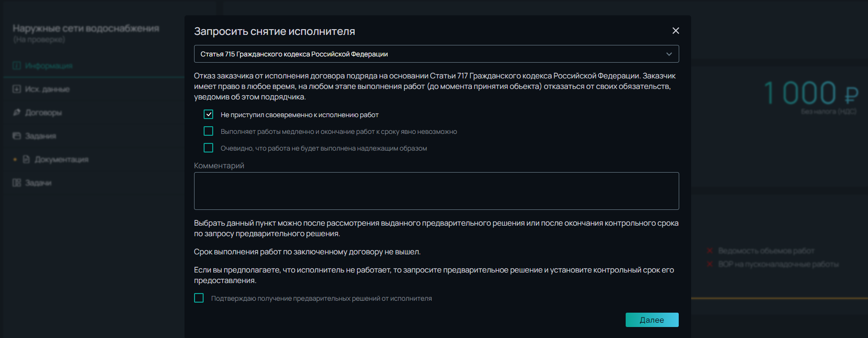Click the 'Комментарий' field label
Image resolution: width=868 pixels, height=338 pixels.
[x=219, y=165]
